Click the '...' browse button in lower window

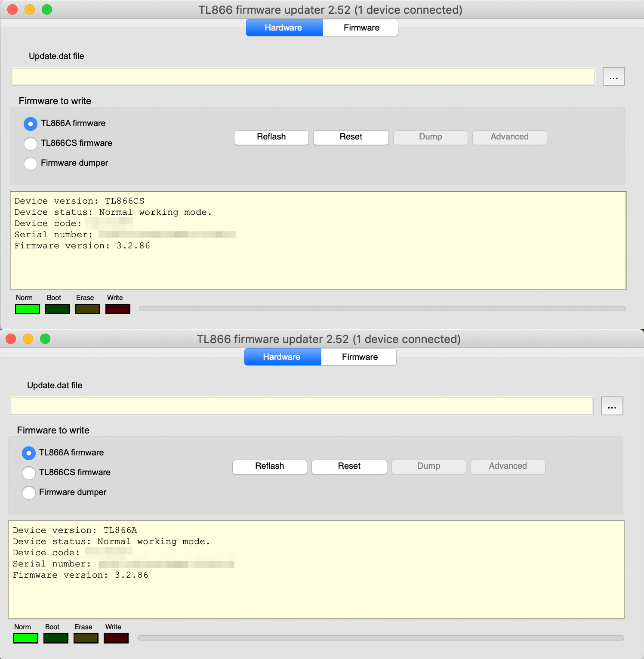pyautogui.click(x=612, y=406)
